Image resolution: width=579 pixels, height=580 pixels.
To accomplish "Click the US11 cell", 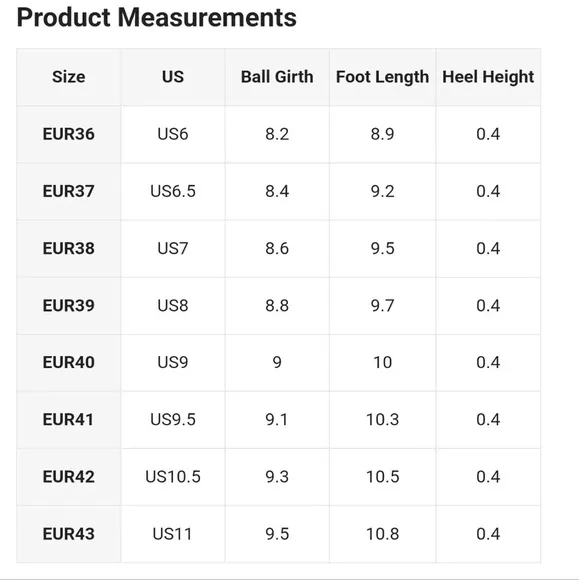I will [173, 534].
